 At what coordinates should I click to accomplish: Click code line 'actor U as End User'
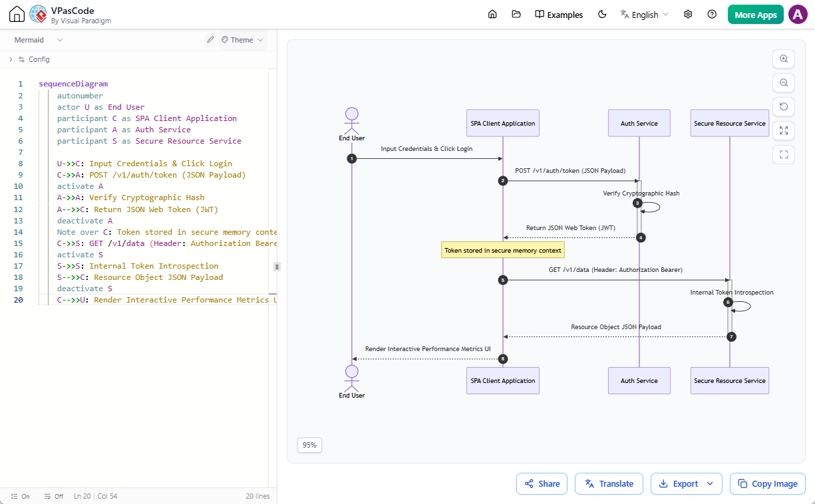click(100, 107)
